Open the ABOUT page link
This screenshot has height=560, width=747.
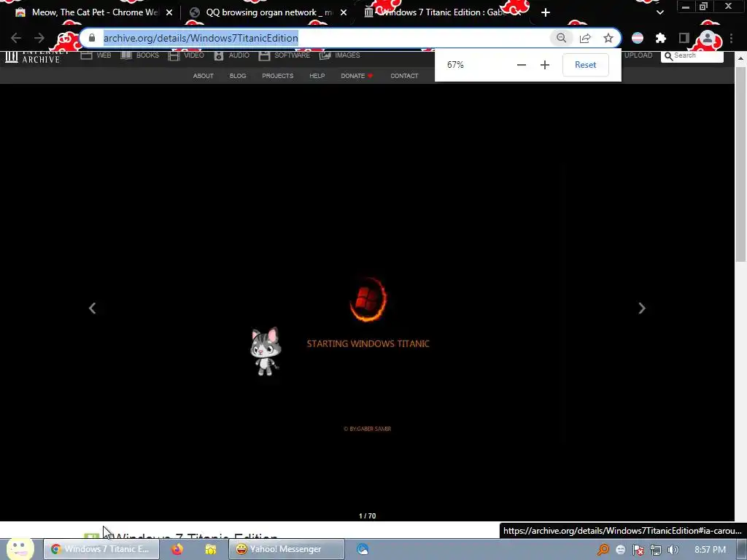[203, 76]
